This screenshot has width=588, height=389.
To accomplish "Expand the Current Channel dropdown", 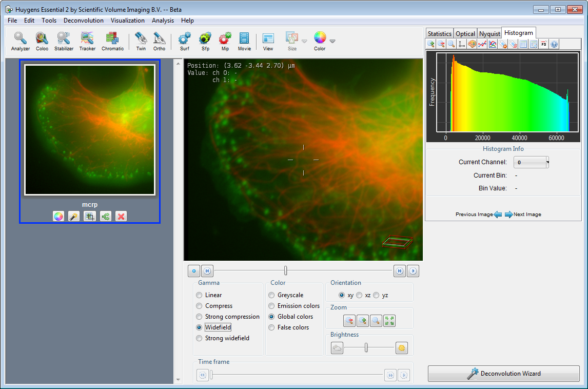I will 531,162.
